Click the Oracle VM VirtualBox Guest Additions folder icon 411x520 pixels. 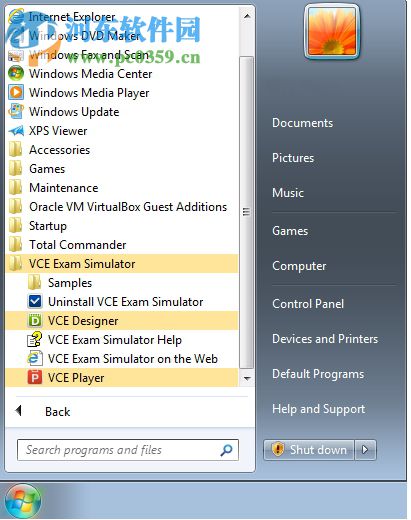click(15, 206)
